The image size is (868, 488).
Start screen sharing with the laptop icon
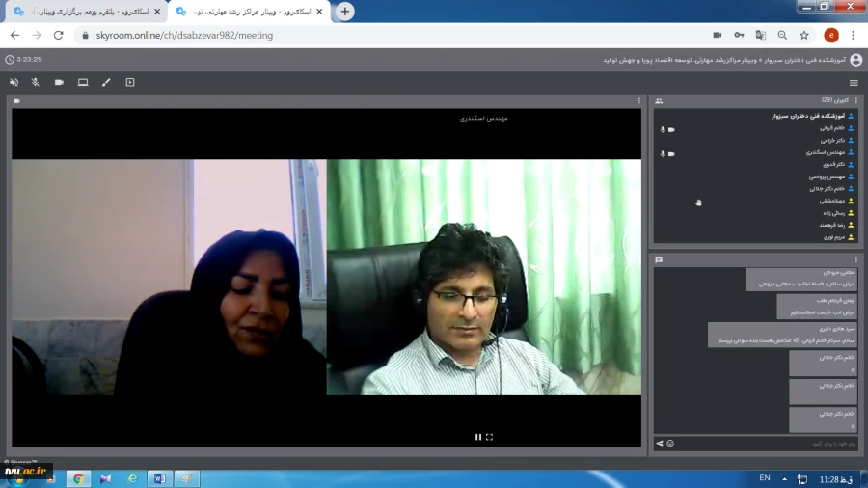click(83, 83)
